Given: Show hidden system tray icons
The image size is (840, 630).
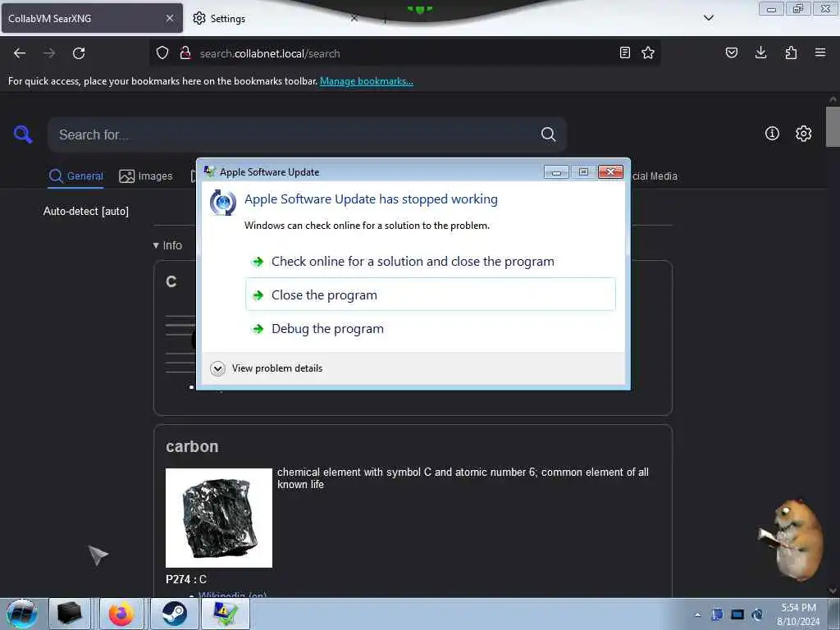Looking at the screenshot, I should coord(698,614).
